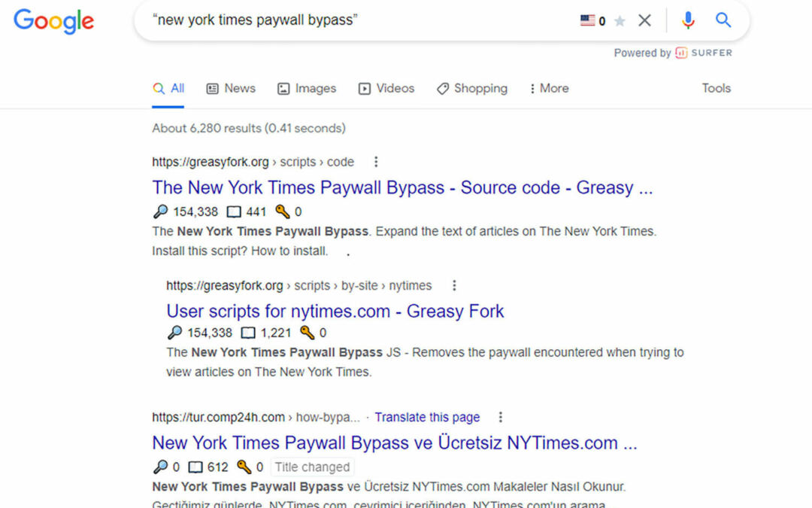Screen dimensions: 812x508
Task: Click the star icon in the search bar
Action: [x=620, y=21]
